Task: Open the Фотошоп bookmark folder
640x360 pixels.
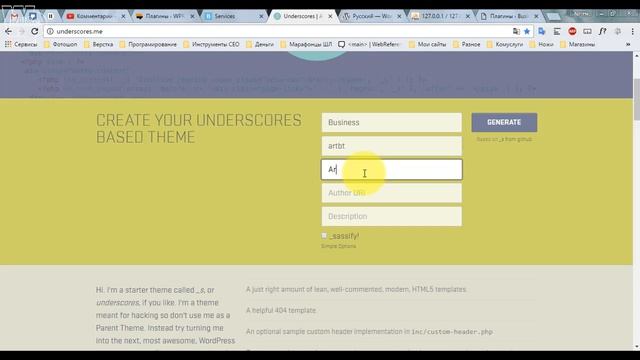Action: tap(60, 44)
